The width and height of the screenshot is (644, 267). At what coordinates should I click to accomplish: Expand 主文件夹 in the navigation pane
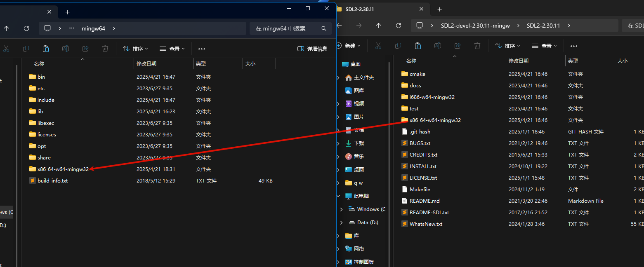tap(339, 77)
